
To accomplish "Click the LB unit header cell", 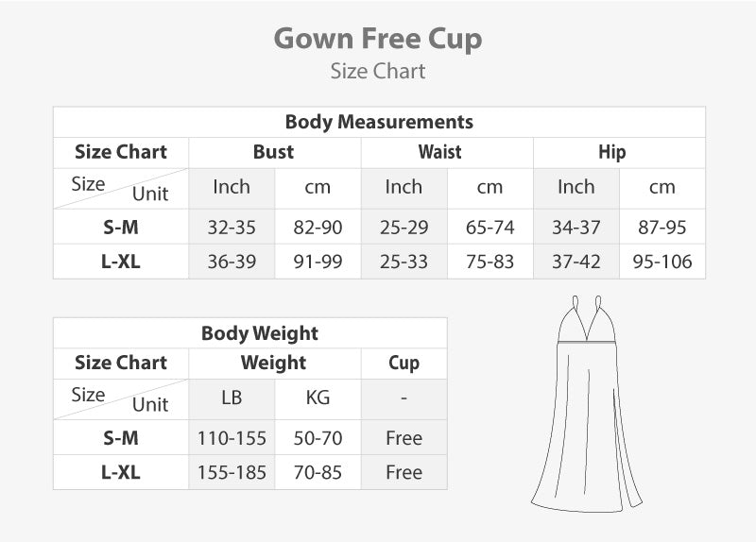I will tap(232, 398).
